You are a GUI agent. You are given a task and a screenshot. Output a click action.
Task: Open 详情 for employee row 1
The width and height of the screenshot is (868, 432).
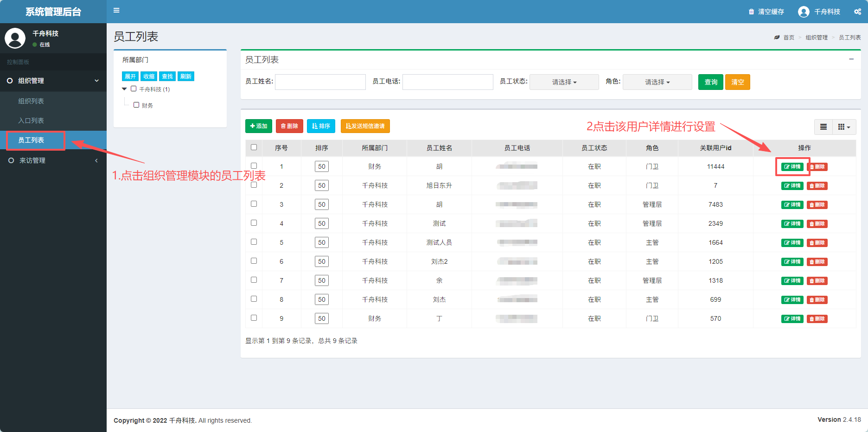pos(792,167)
